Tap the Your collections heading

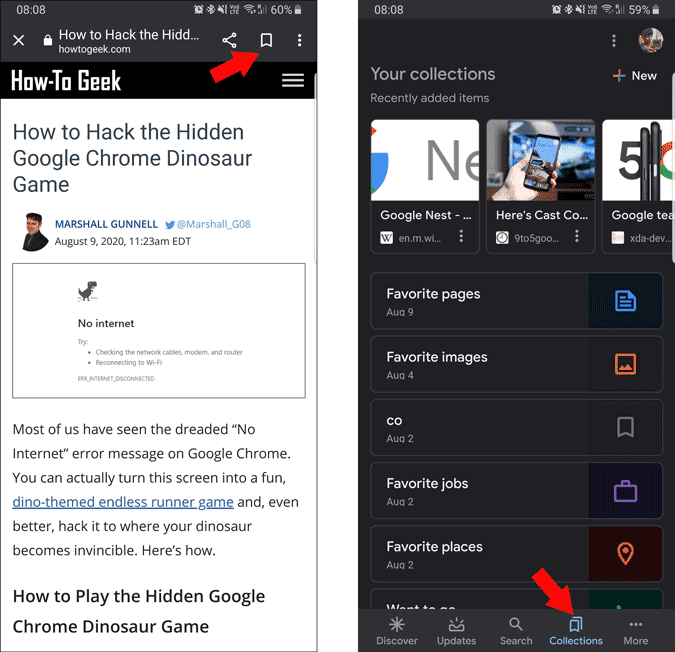[x=433, y=74]
